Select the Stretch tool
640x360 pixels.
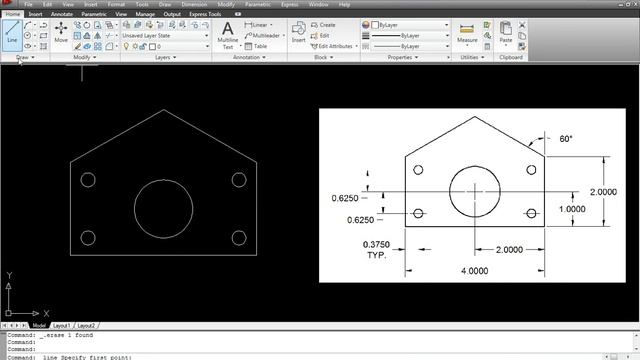pos(98,25)
